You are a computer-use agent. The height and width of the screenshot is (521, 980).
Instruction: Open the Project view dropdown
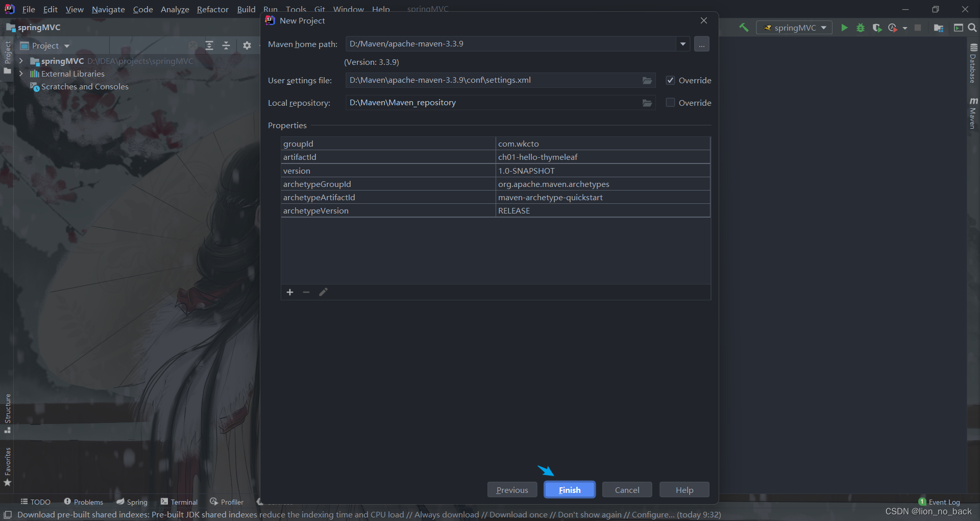[x=45, y=45]
